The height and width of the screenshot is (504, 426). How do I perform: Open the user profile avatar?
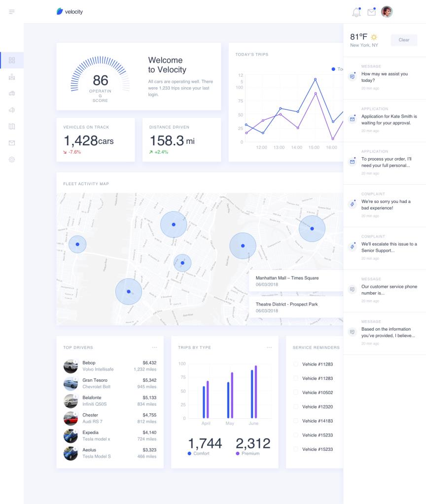(387, 12)
